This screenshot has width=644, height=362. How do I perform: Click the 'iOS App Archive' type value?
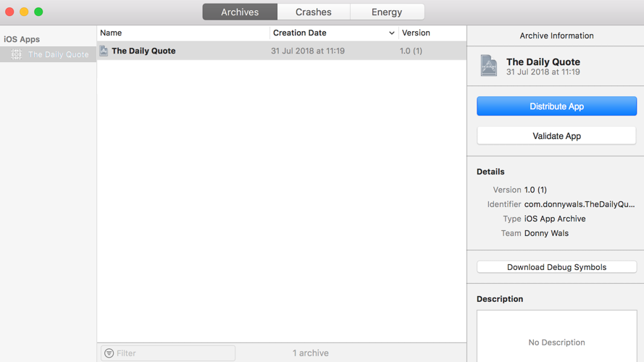point(555,219)
